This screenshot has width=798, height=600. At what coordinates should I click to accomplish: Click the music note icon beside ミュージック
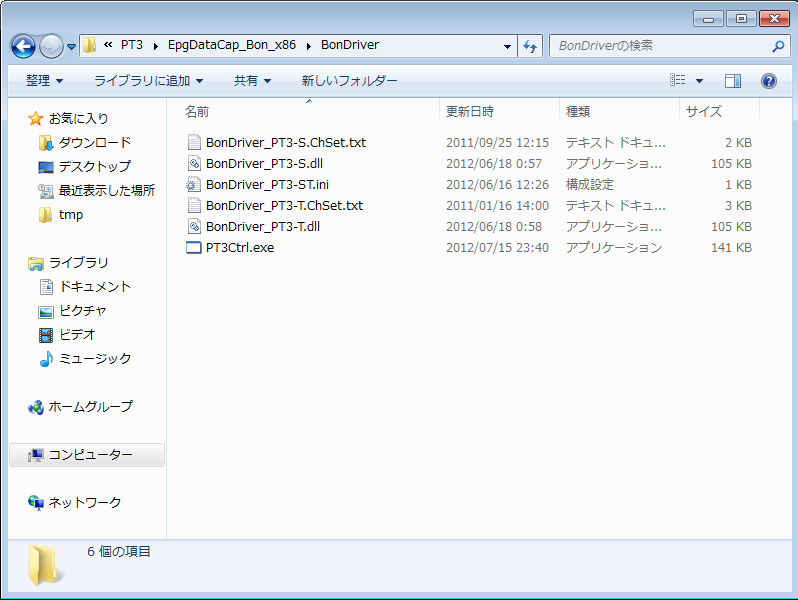pyautogui.click(x=46, y=359)
